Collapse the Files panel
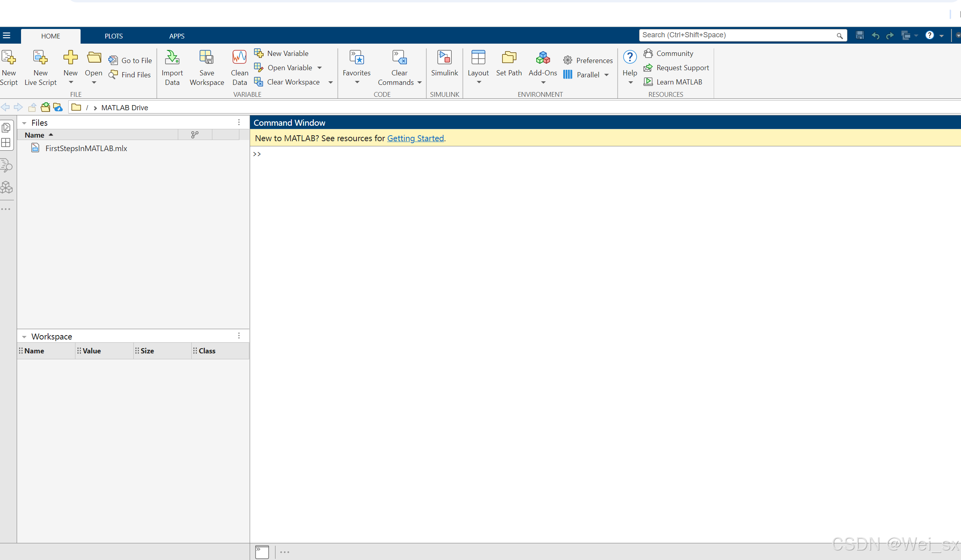 (x=24, y=123)
